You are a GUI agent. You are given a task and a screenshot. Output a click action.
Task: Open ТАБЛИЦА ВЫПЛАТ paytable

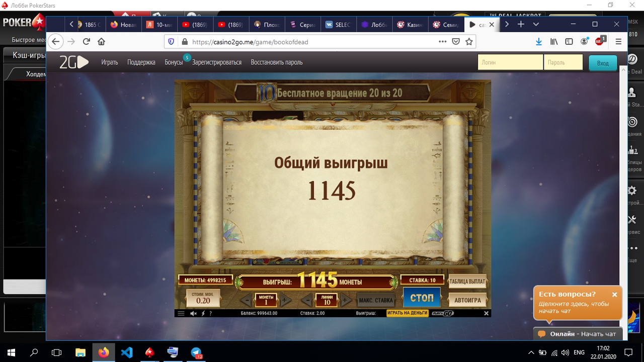point(467,282)
